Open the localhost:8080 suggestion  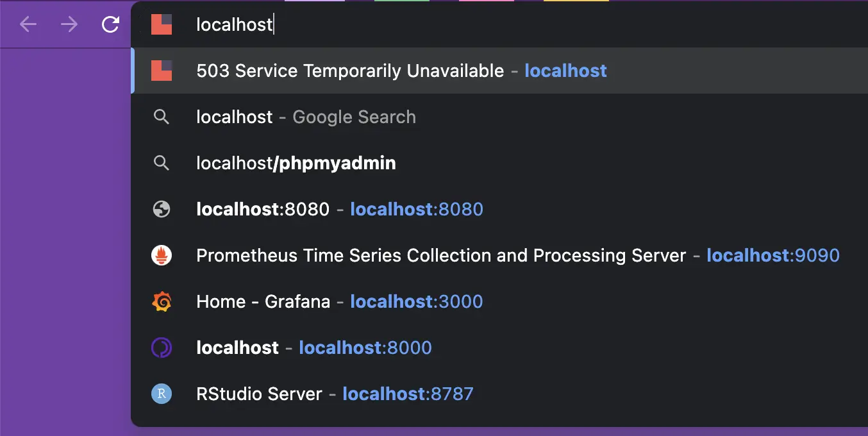[340, 208]
